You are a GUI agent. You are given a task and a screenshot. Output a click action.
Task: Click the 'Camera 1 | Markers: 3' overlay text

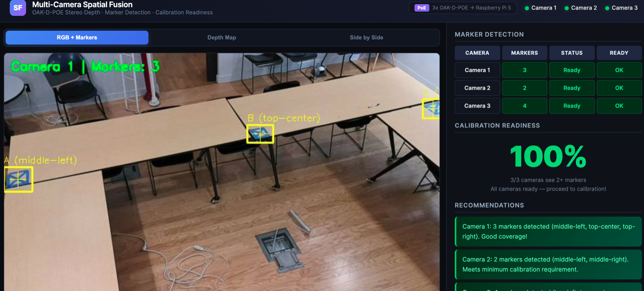(85, 66)
